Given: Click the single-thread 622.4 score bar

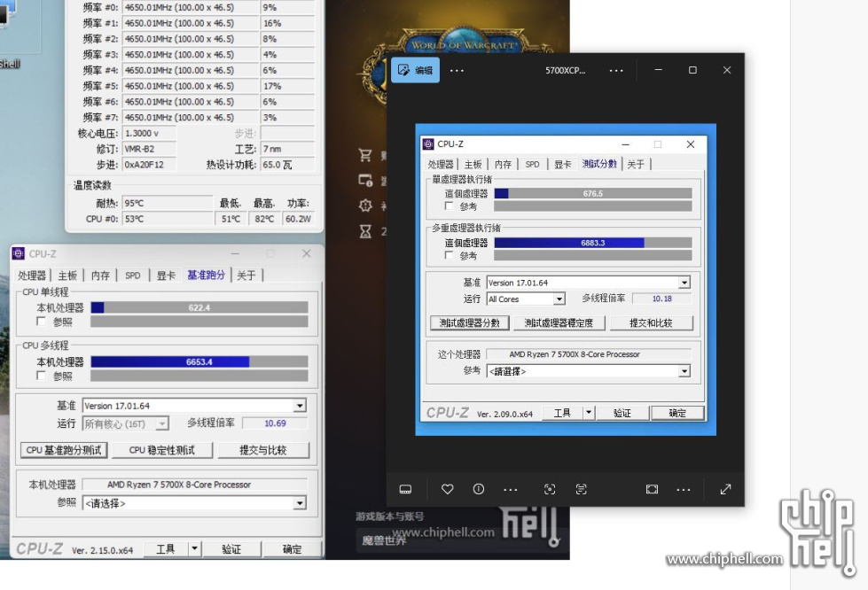Looking at the screenshot, I should (199, 307).
